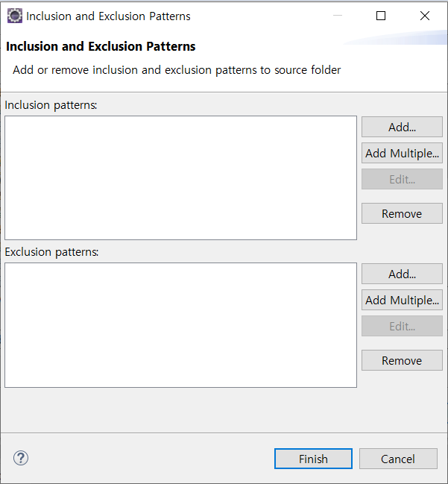Click Remove button for Inclusion patterns

pos(402,213)
